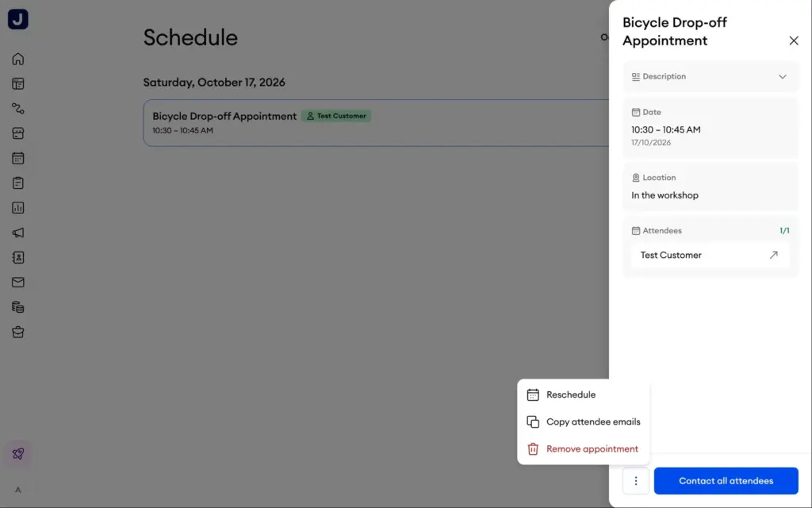The image size is (812, 508).
Task: Go to Home via the house icon
Action: tap(18, 59)
